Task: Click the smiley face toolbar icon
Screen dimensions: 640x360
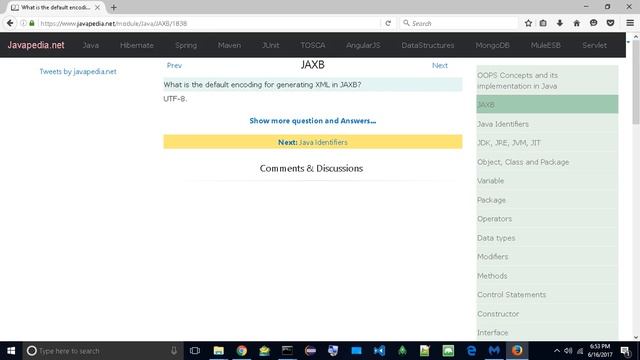Action: (593, 23)
